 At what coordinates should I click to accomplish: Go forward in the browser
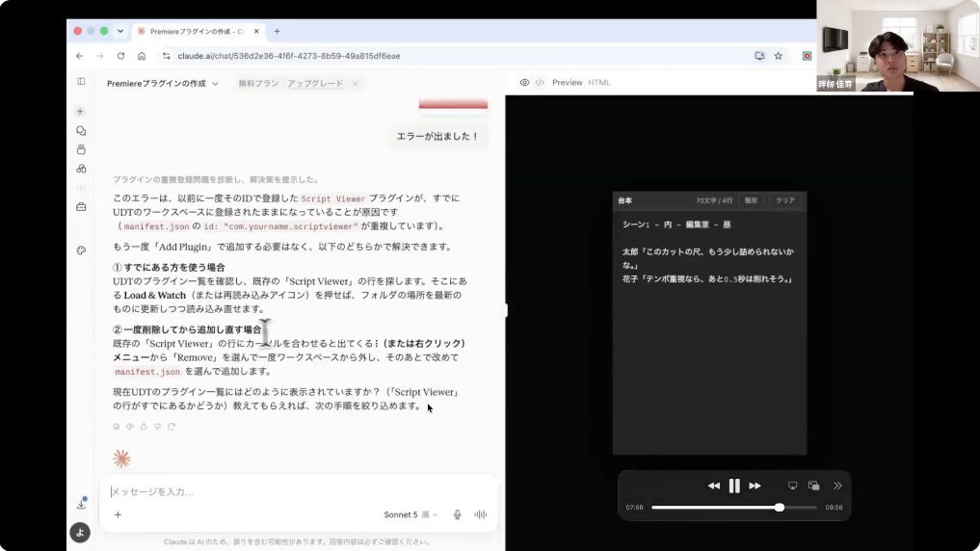pos(100,56)
